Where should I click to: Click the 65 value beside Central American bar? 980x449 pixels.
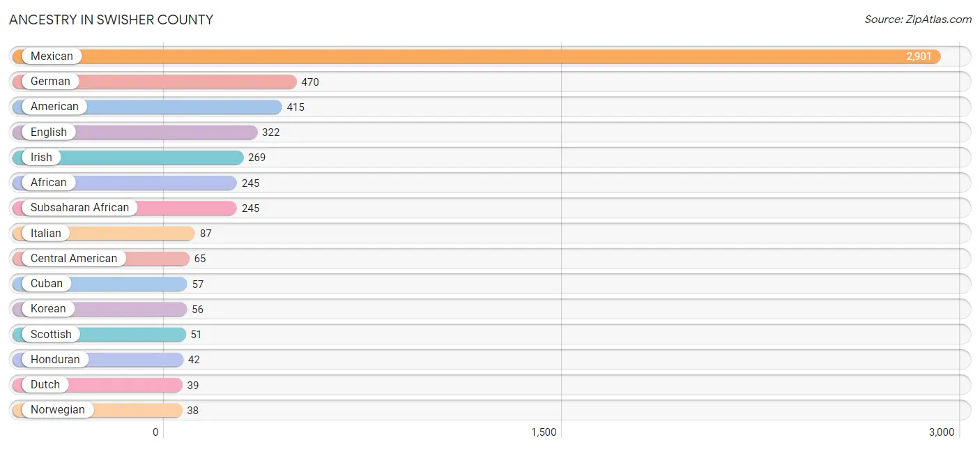pyautogui.click(x=200, y=259)
